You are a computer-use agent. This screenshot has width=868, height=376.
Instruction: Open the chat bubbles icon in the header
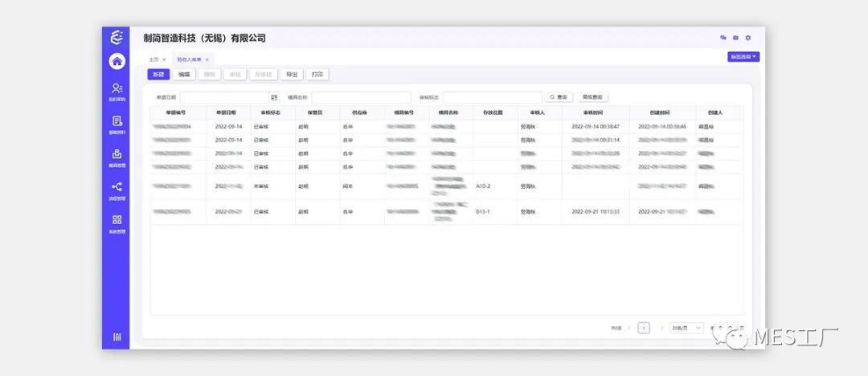[x=723, y=38]
